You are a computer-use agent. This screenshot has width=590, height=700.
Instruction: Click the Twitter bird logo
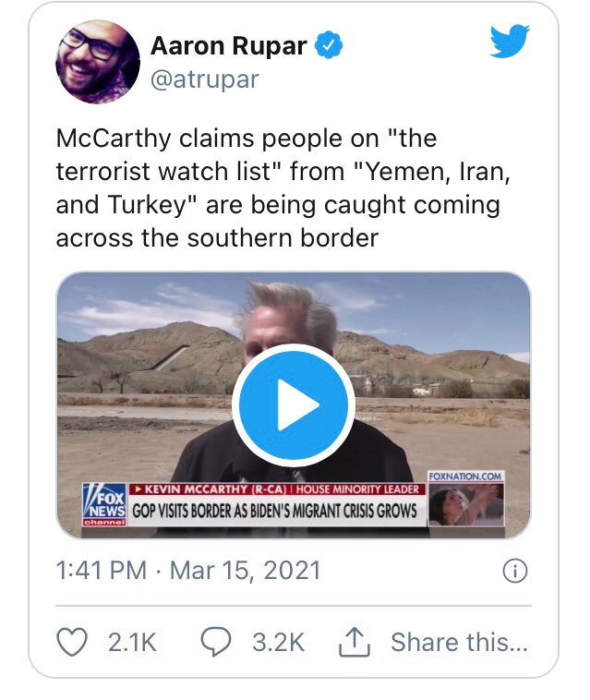click(x=510, y=41)
